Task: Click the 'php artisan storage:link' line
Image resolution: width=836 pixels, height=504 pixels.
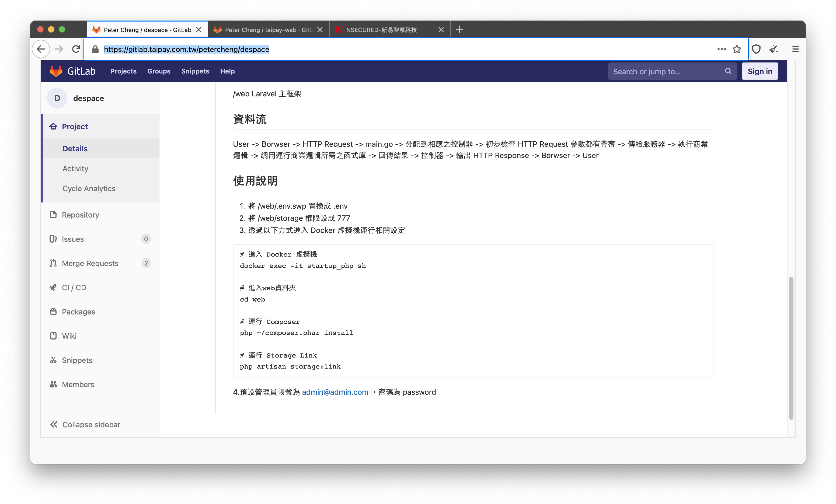Action: 290,366
